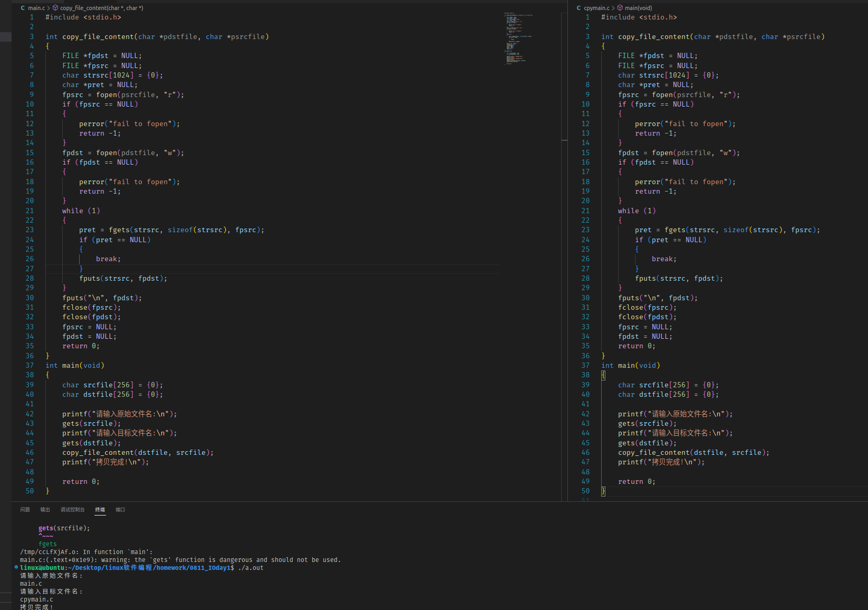Click the 'linux@ubuntu' prompt in terminal
Viewport: 868px width, 610px height.
click(43, 568)
